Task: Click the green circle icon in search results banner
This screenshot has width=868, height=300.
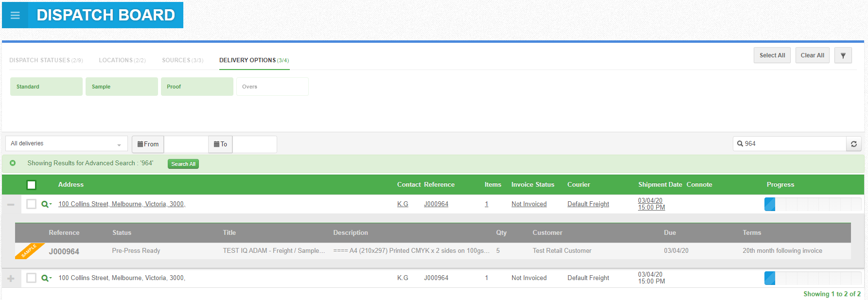Action: [13, 163]
